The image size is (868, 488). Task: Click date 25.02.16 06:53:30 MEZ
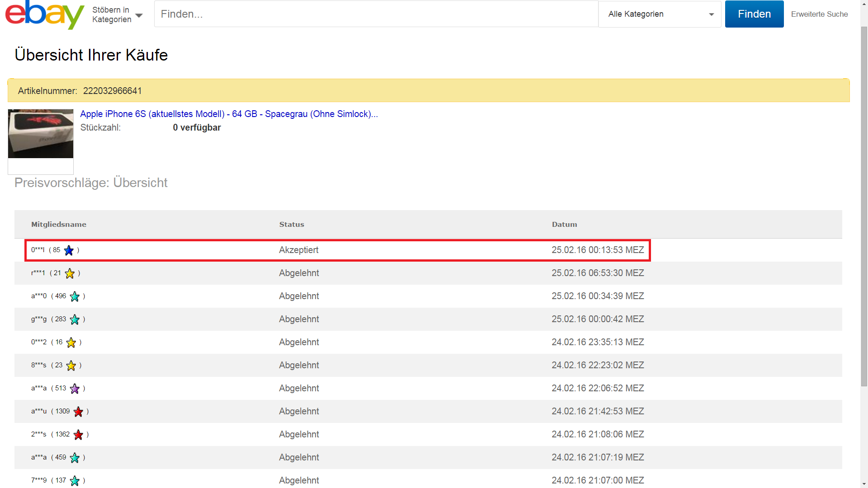pos(598,273)
